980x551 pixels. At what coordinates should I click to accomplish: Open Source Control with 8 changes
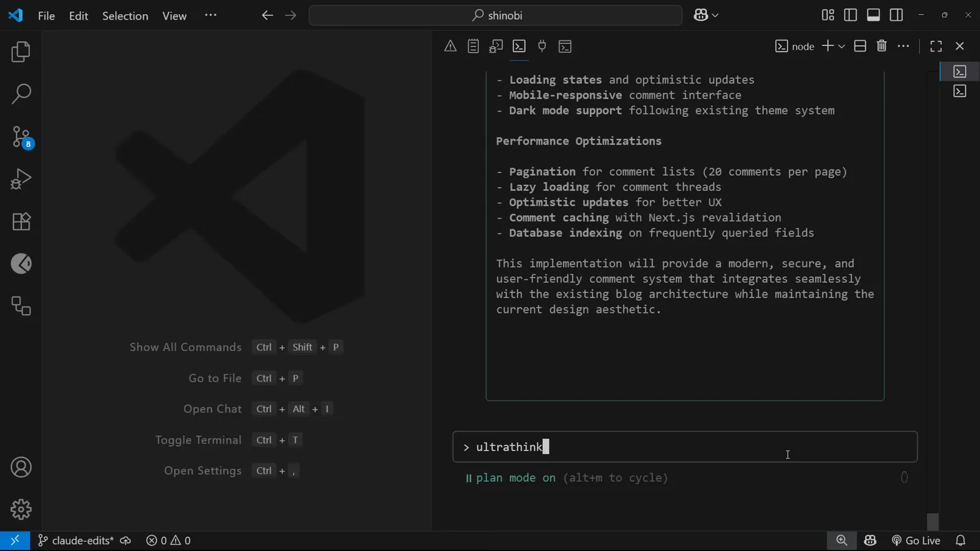21,137
